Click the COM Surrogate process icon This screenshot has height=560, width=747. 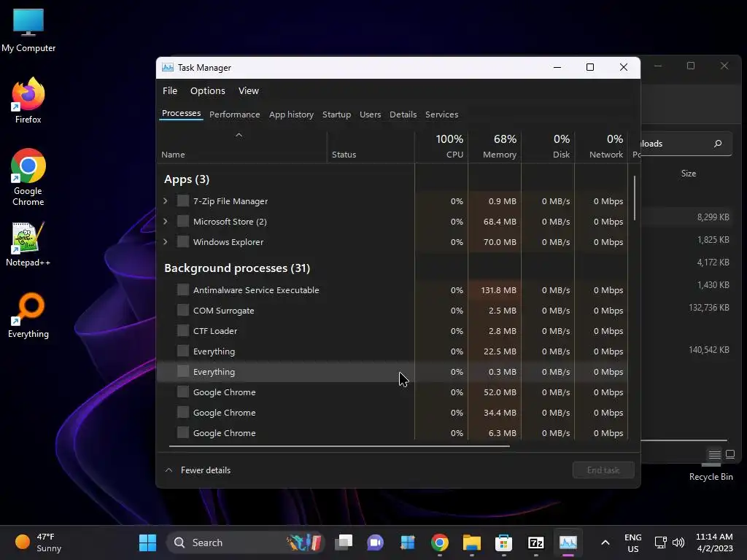pyautogui.click(x=183, y=311)
